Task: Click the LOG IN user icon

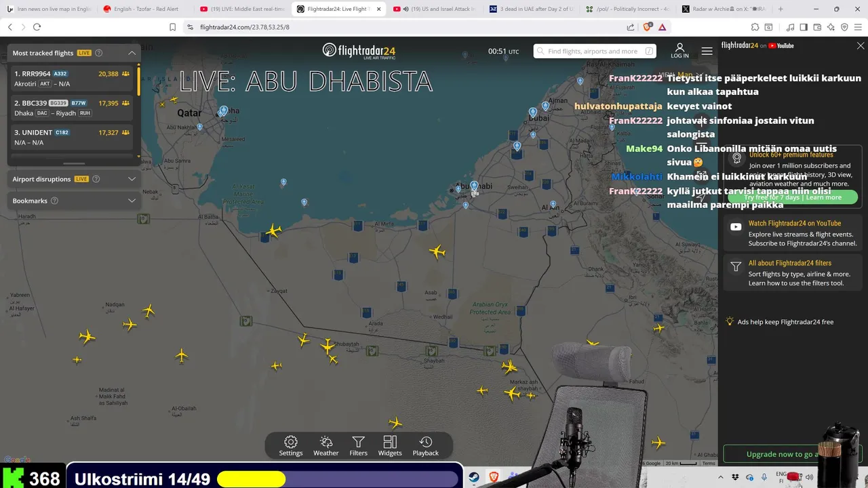Action: point(679,51)
